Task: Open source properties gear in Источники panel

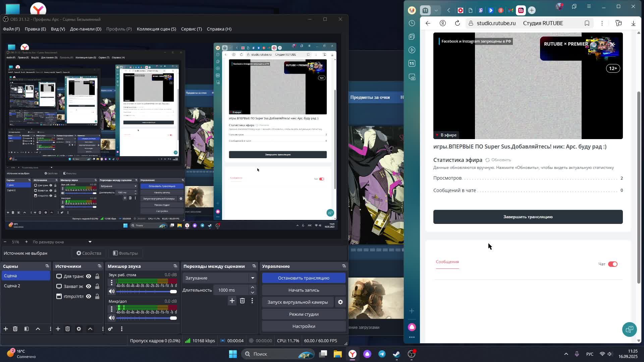Action: [79, 329]
